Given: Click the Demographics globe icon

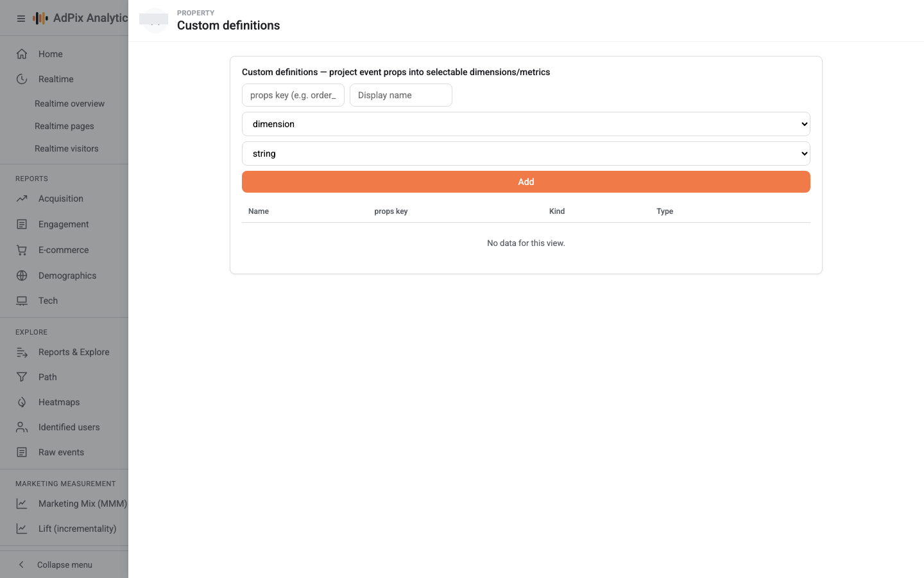Looking at the screenshot, I should (x=22, y=276).
